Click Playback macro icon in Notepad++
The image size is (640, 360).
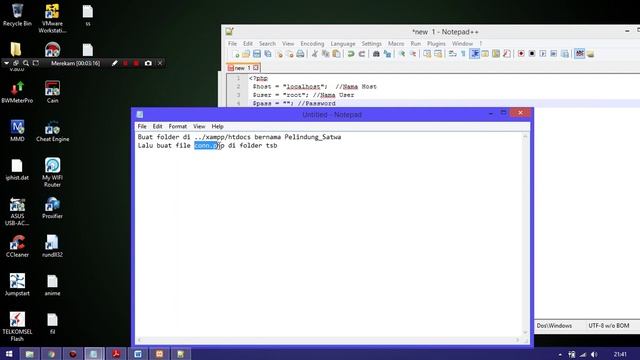coord(542,54)
